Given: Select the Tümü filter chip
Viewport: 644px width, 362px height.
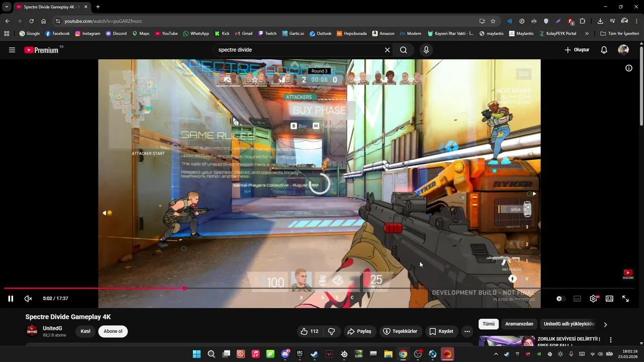Looking at the screenshot, I should [489, 324].
